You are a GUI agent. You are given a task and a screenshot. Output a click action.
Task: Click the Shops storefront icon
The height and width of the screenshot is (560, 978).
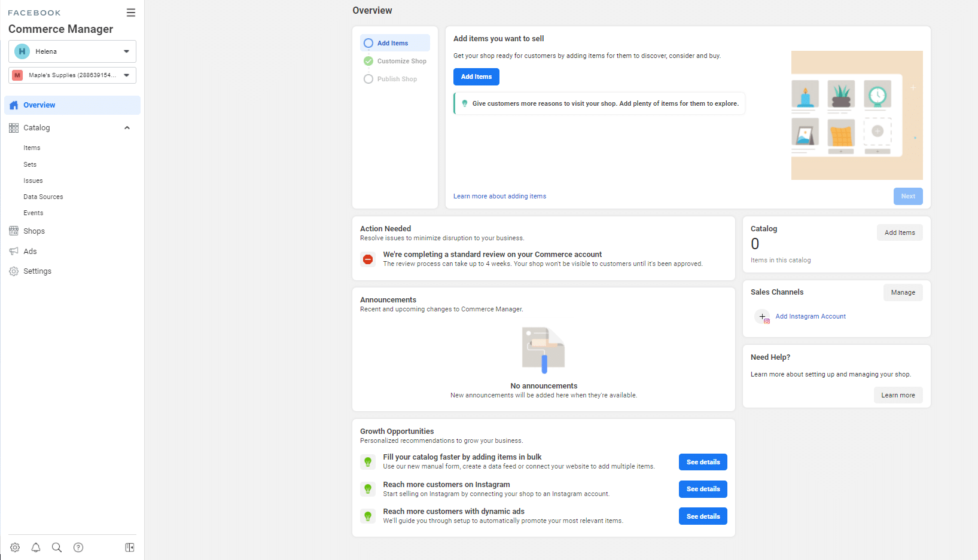coord(14,231)
